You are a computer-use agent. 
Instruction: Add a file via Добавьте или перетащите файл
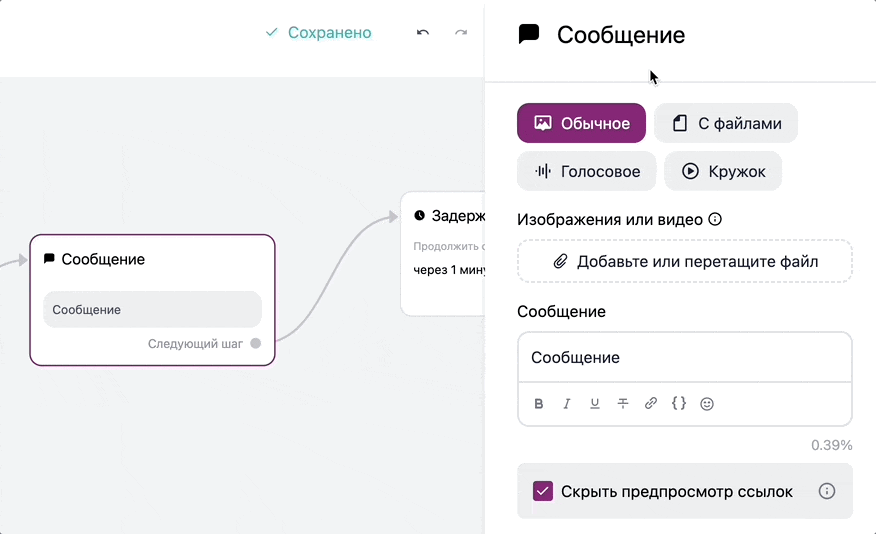point(685,261)
